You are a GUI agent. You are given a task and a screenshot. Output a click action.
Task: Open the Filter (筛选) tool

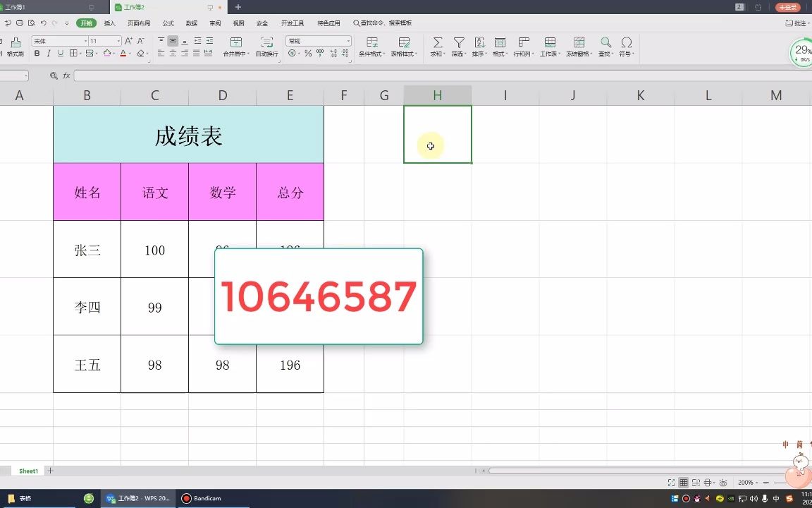pos(459,42)
